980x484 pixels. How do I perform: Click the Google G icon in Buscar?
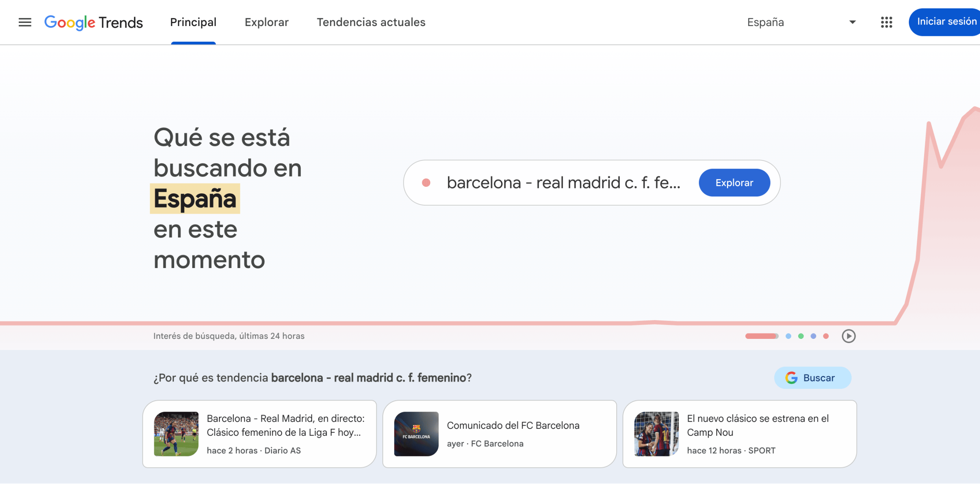[x=791, y=378]
